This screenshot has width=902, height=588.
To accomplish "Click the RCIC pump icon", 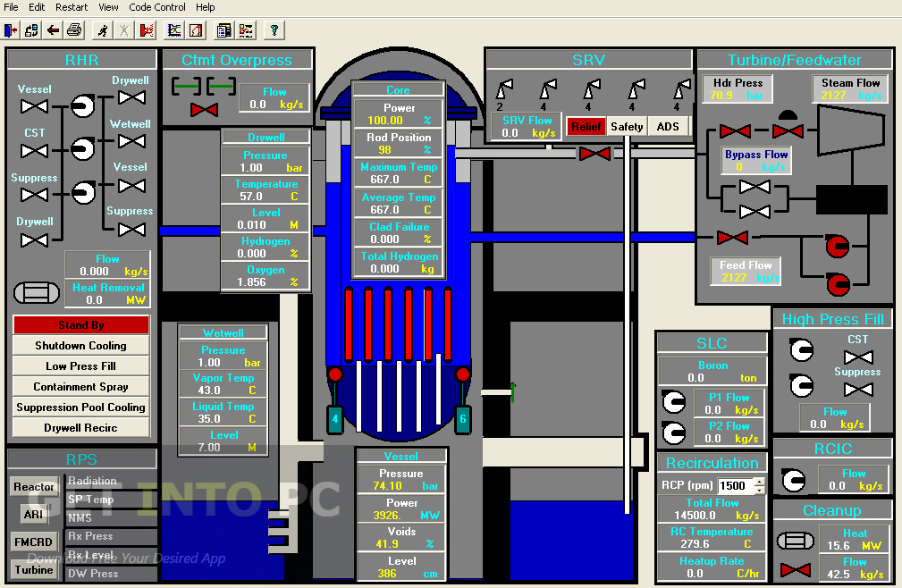I will 792,480.
